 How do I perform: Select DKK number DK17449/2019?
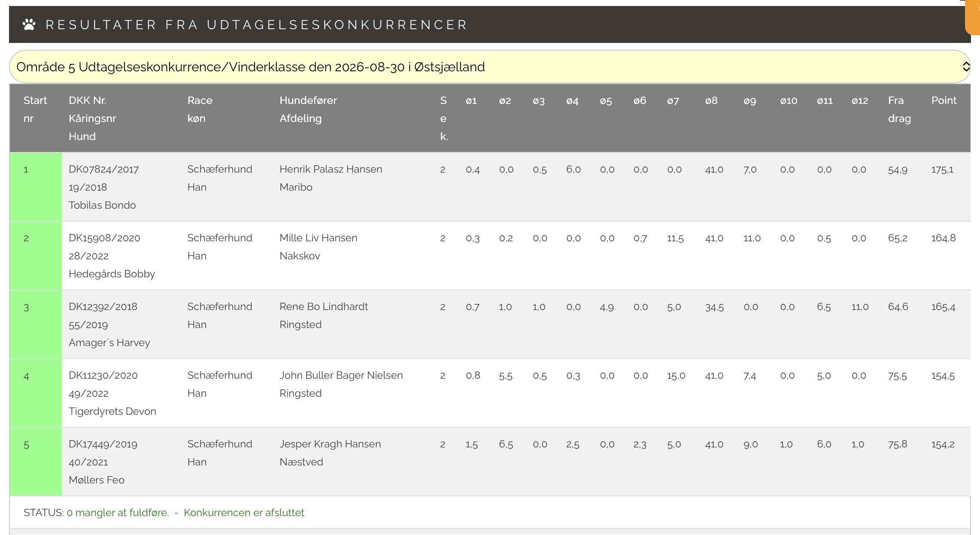[103, 444]
